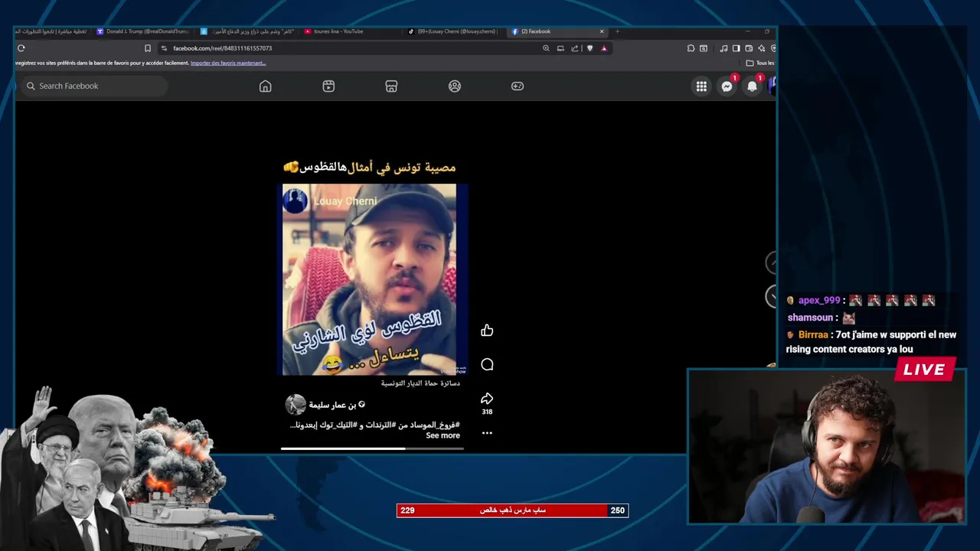Open the Tous les favoris folder
Screen dimensions: 980x551
click(760, 63)
